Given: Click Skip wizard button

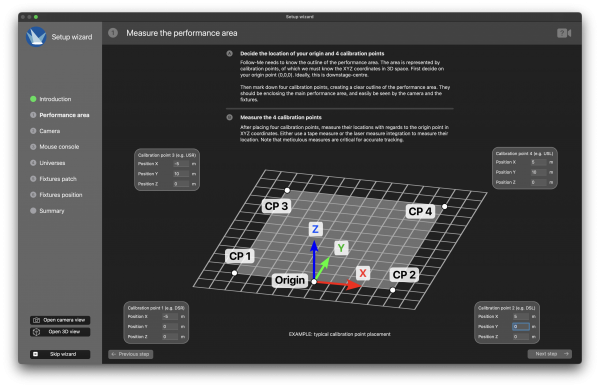Looking at the screenshot, I should pos(60,354).
